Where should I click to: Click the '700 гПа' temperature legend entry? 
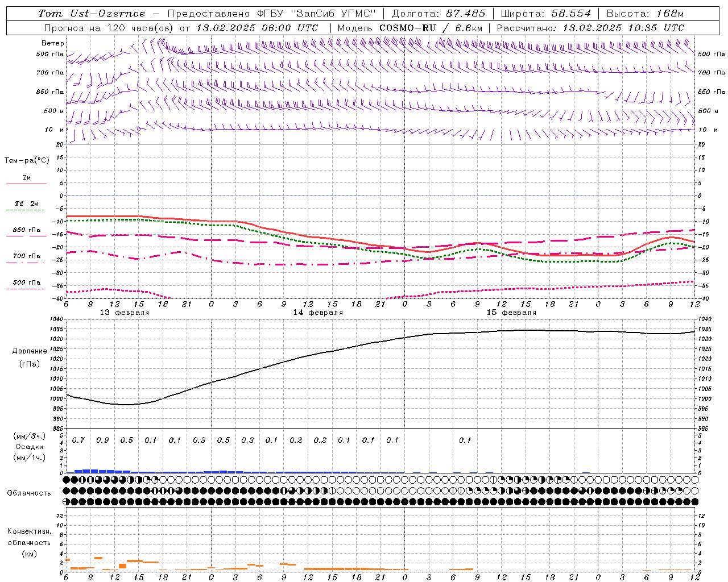pos(26,256)
